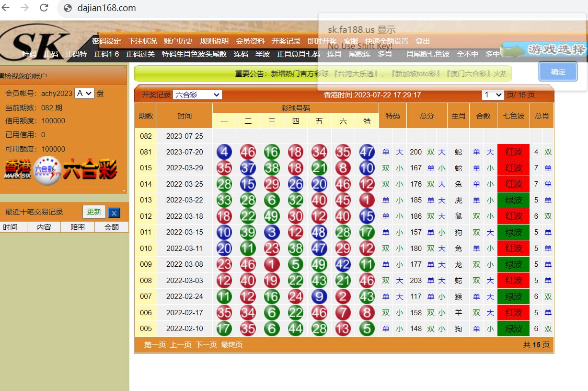588x391 pixels.
Task: Open 开奖记录 in top menu
Action: (286, 41)
